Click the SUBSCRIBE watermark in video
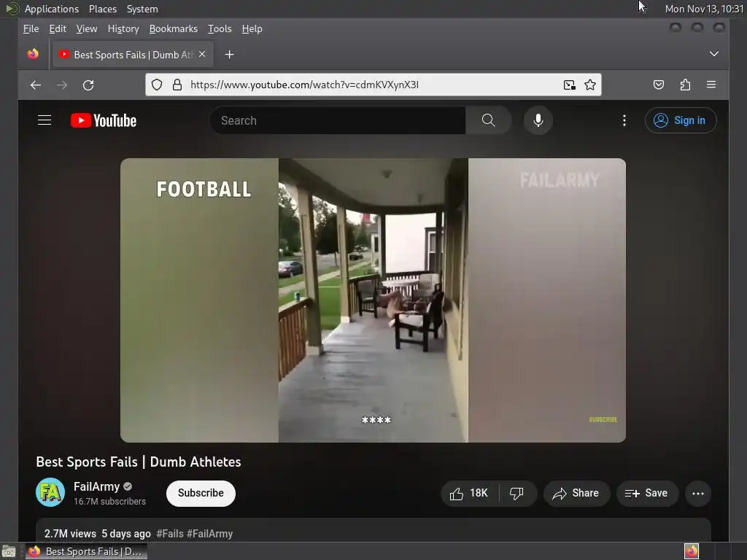This screenshot has width=747, height=560. tap(603, 419)
